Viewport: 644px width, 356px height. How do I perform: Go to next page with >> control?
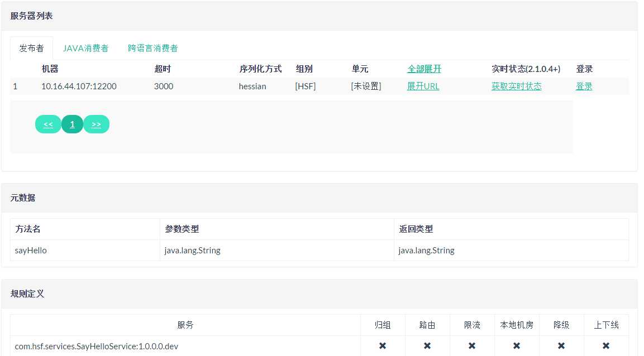pos(96,124)
